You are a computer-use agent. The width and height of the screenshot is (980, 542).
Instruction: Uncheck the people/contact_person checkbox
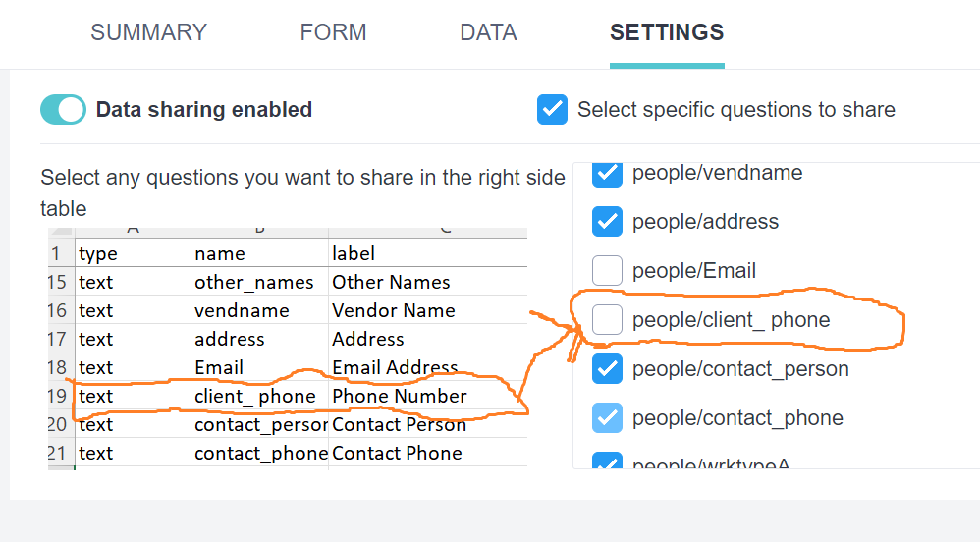point(608,369)
